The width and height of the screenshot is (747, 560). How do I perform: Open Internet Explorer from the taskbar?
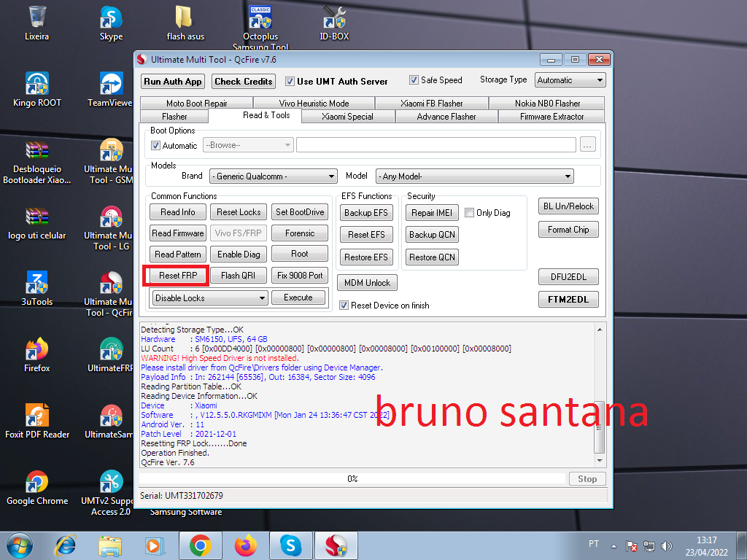point(66,545)
